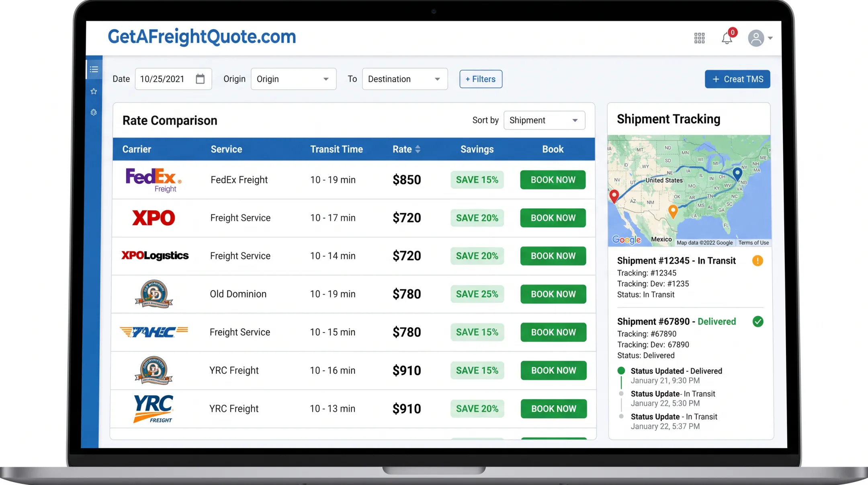This screenshot has height=485, width=868.
Task: Click the 10 - 15 min transit time cell
Action: tap(333, 332)
